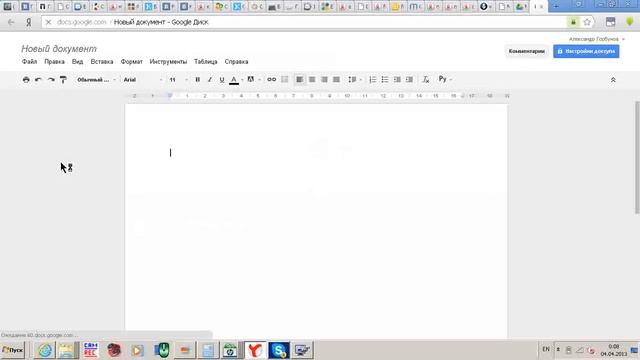This screenshot has height=360, width=640.
Task: Open the Вставка menu
Action: (102, 62)
